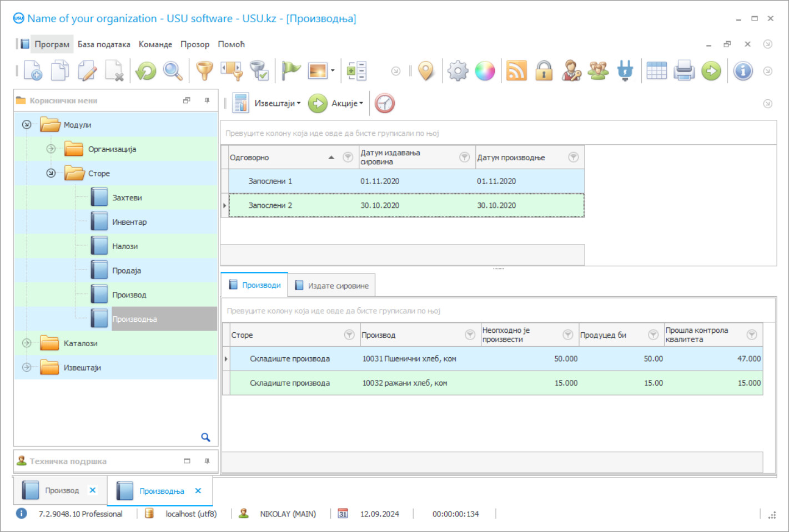
Task: Open filter for Продуцед би column
Action: pyautogui.click(x=654, y=335)
